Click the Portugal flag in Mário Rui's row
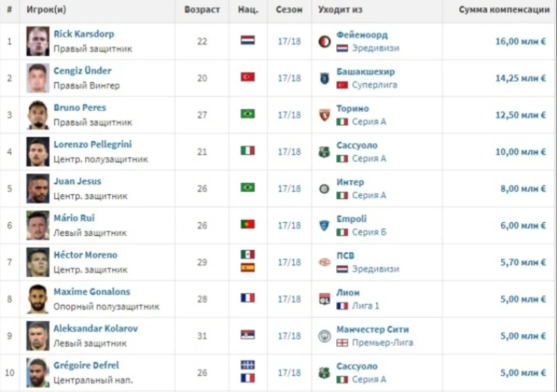This screenshot has height=392, width=557. (x=248, y=224)
